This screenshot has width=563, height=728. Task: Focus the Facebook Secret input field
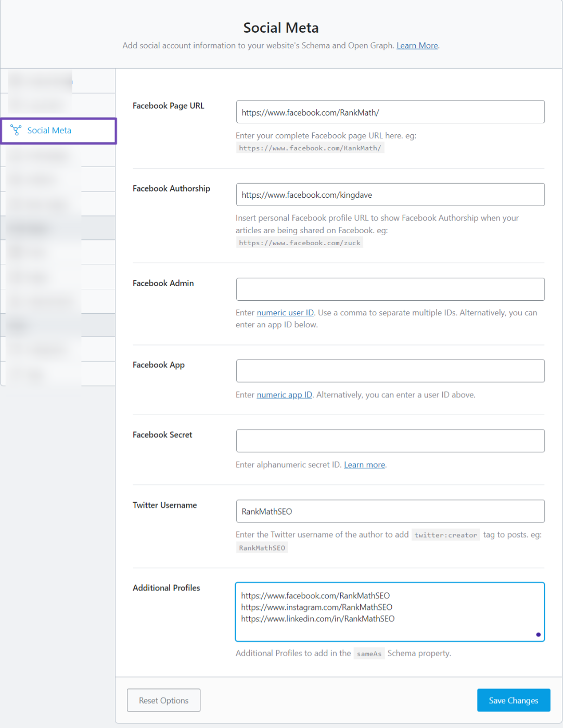[390, 441]
